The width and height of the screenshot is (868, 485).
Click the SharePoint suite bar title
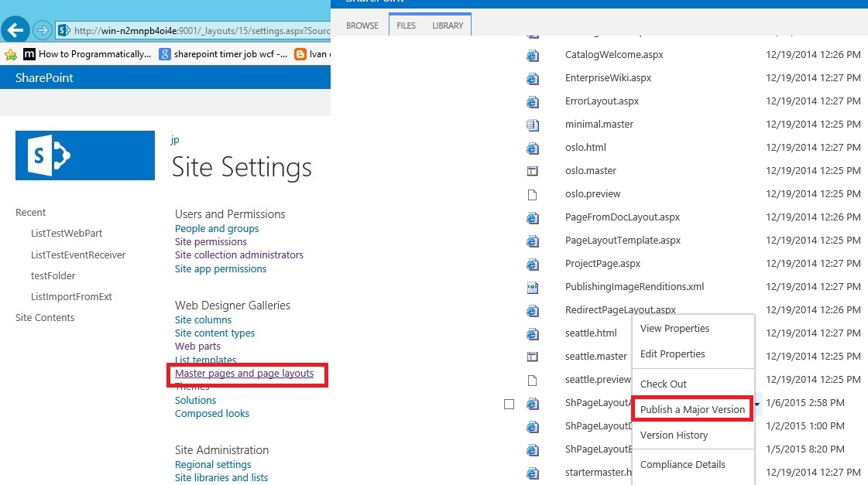pos(44,78)
